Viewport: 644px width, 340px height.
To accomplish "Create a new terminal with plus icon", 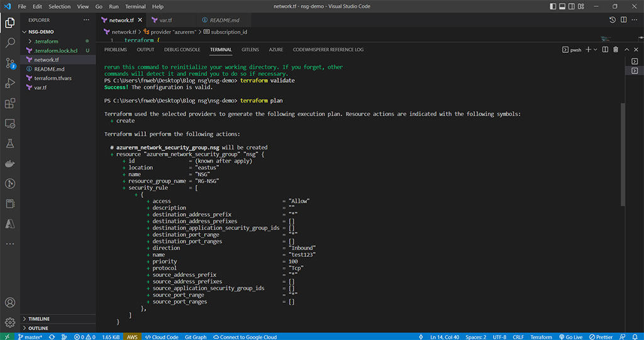I will (x=588, y=49).
